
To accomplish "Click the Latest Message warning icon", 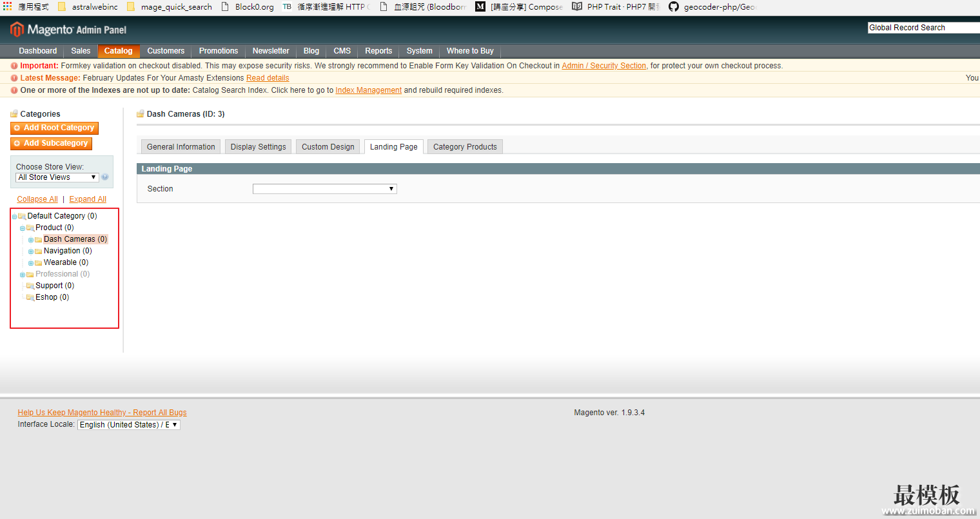I will point(14,78).
